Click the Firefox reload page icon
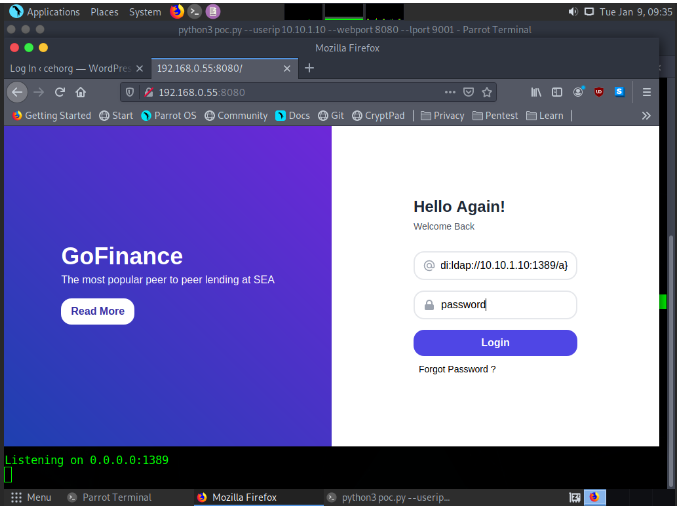The width and height of the screenshot is (677, 510). [x=60, y=92]
